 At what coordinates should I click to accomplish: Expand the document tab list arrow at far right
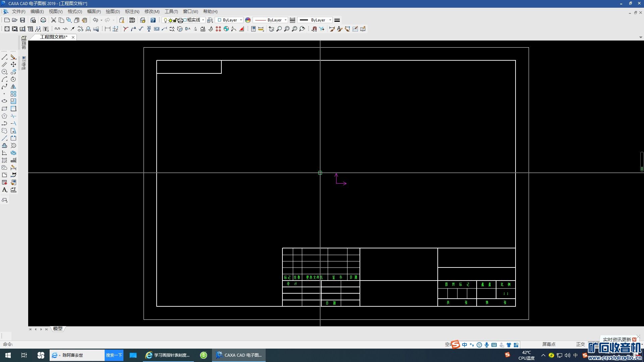641,37
